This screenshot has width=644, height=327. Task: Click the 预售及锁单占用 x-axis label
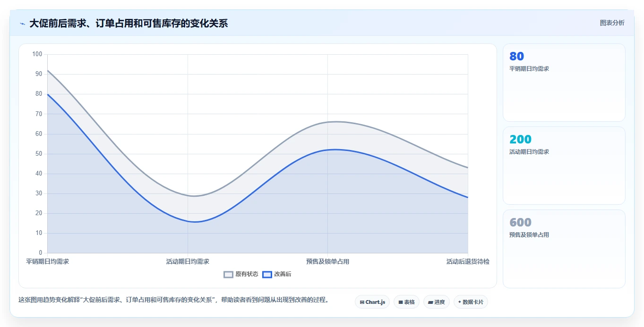pos(327,261)
